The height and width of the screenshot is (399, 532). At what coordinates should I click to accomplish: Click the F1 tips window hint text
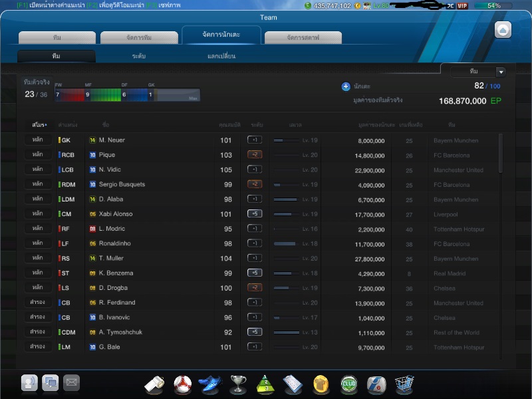(51, 5)
